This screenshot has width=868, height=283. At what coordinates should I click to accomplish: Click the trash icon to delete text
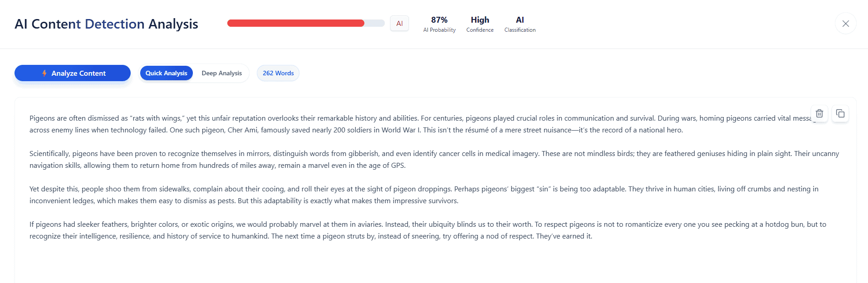pos(819,113)
